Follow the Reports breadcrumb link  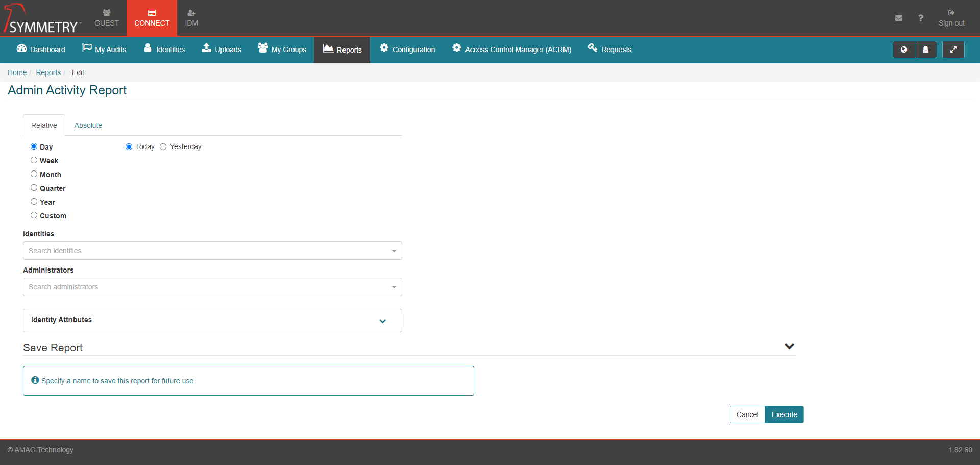48,72
